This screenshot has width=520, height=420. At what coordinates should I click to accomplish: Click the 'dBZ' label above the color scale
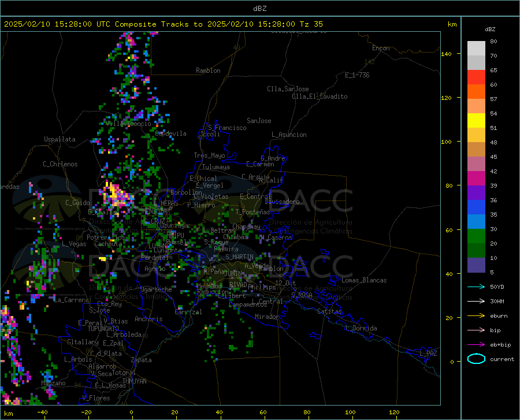(x=490, y=29)
